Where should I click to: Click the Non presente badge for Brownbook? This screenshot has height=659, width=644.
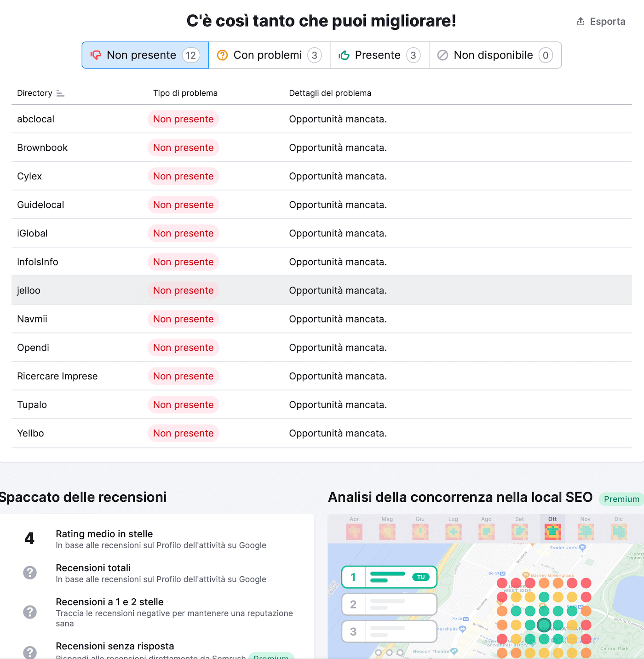183,148
